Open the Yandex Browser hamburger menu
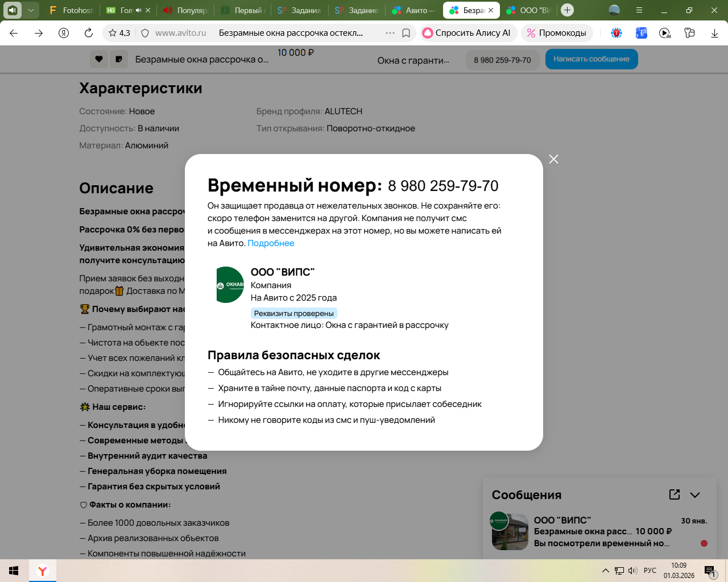The width and height of the screenshot is (728, 582). 639,10
